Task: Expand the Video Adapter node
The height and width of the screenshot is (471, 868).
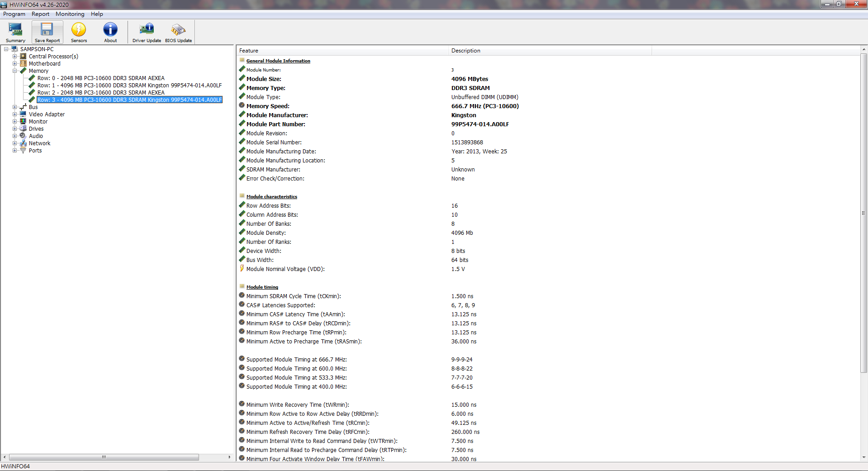Action: tap(15, 114)
